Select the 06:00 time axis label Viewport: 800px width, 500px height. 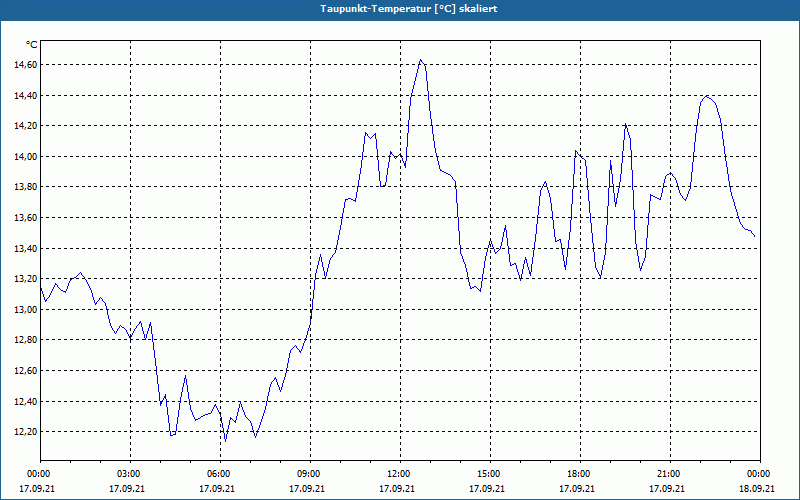click(x=218, y=474)
